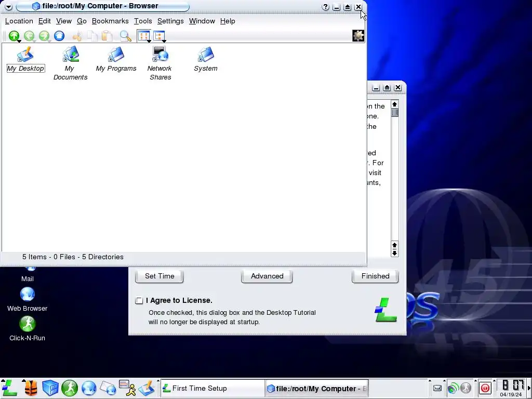
Task: Click the desktop pencil icon in panel
Action: pyautogui.click(x=147, y=388)
